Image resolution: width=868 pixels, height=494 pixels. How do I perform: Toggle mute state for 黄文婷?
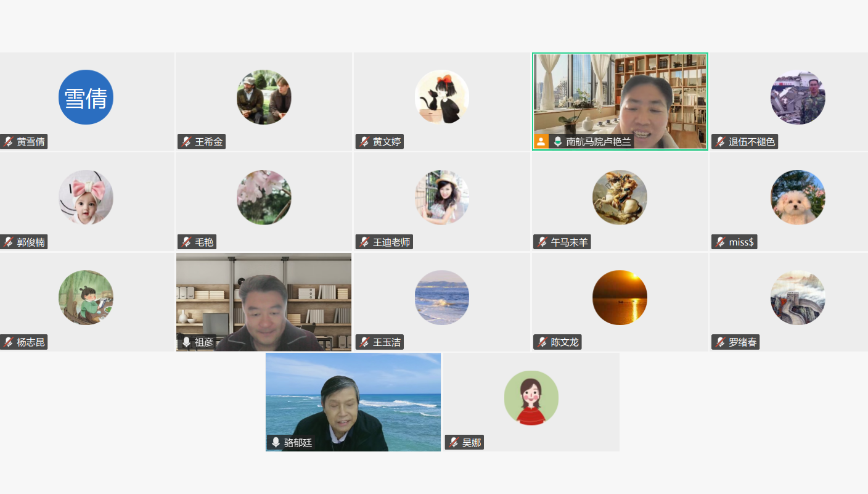tap(363, 141)
